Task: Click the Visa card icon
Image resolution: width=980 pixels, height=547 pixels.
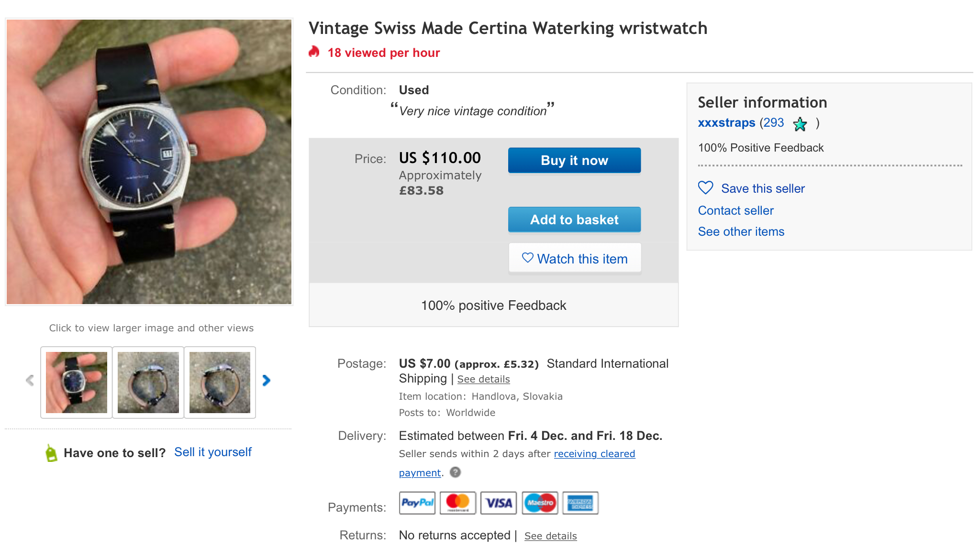Action: [x=499, y=503]
